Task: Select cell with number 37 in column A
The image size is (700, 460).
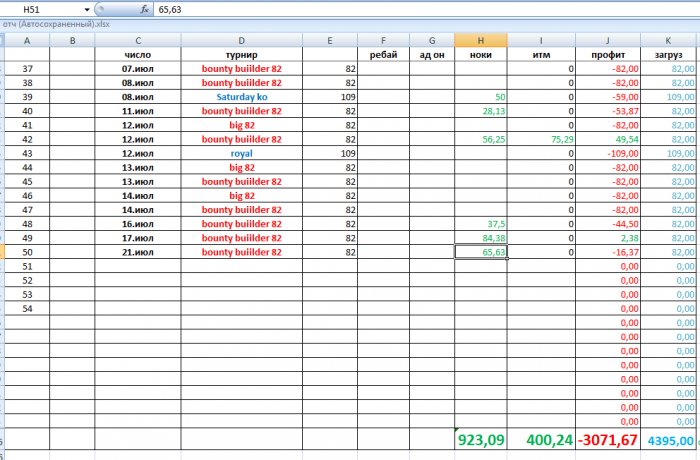Action: (x=27, y=69)
